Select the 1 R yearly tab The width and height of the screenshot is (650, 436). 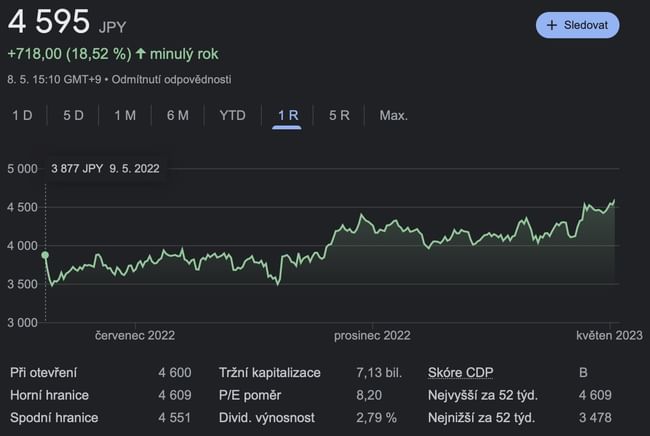tap(287, 115)
